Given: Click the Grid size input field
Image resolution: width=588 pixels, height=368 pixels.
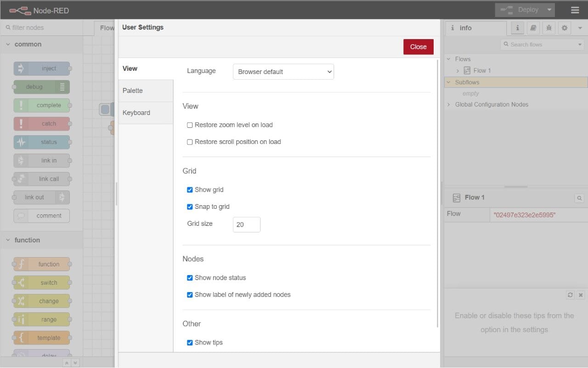Looking at the screenshot, I should tap(246, 224).
